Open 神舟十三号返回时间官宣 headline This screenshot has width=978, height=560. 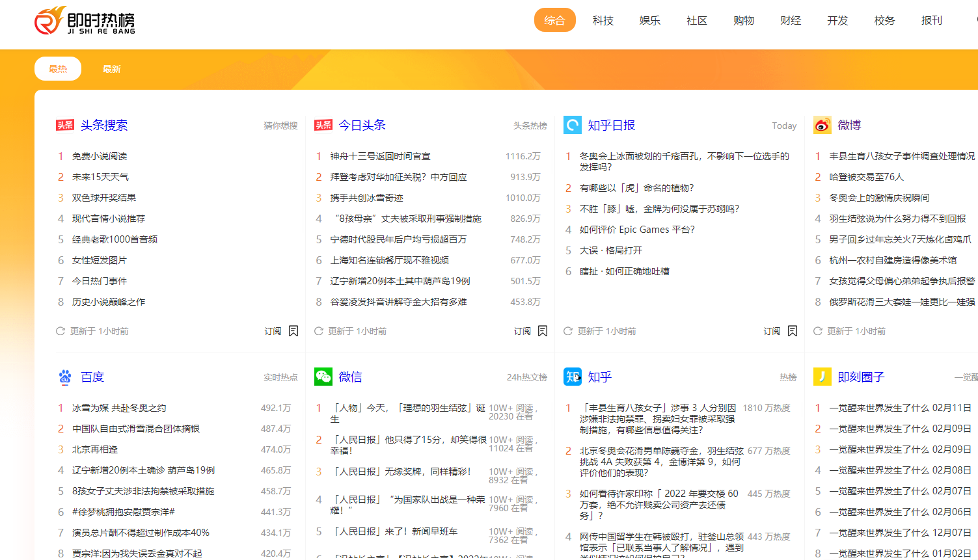380,156
